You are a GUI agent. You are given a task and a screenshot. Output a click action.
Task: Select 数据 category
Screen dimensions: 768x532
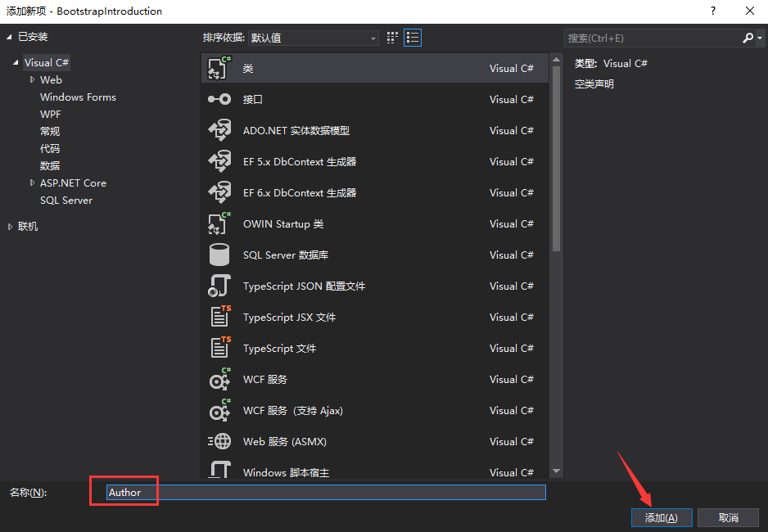[x=50, y=165]
